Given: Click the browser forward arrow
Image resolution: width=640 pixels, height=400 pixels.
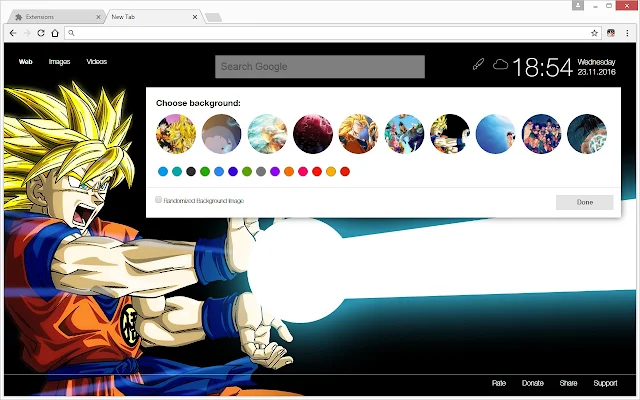Looking at the screenshot, I should (x=27, y=33).
